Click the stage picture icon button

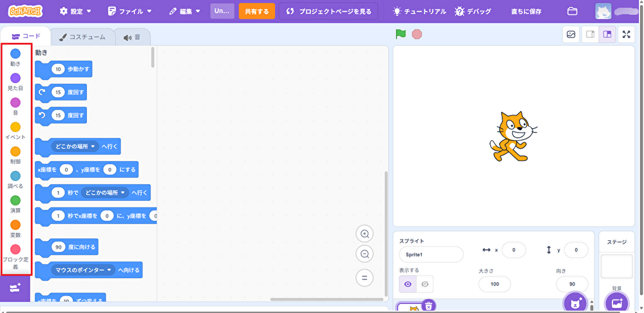571,35
